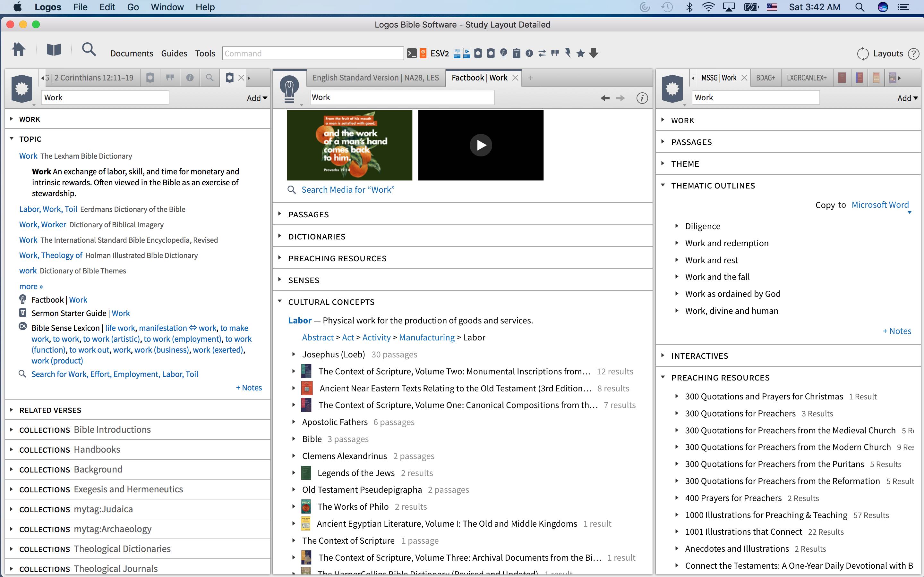This screenshot has width=924, height=577.
Task: Click the Microsoft Word copy link
Action: tap(880, 205)
